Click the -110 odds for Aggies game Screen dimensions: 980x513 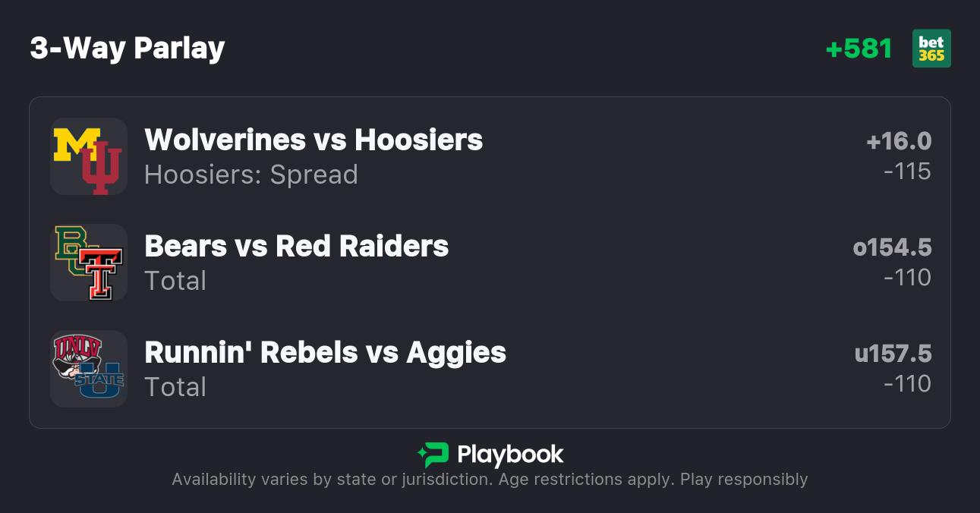pyautogui.click(x=907, y=384)
